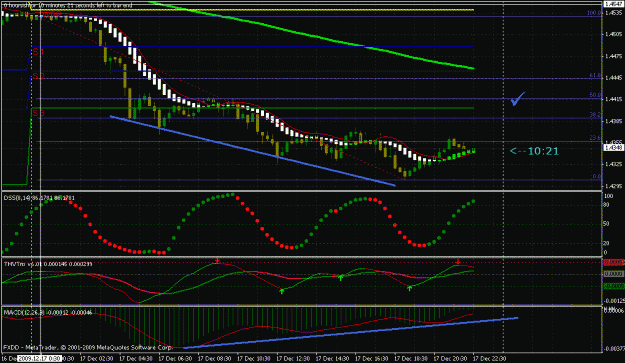
Task: Click the Fibonacci 61.8 level label
Action: pos(596,75)
